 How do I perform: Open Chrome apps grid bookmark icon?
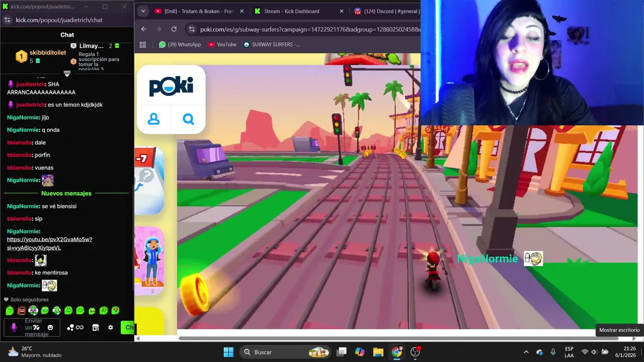point(143,44)
